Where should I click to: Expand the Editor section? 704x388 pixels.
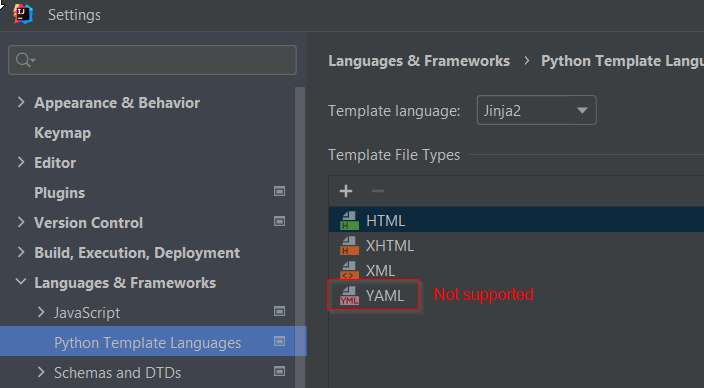[x=21, y=162]
